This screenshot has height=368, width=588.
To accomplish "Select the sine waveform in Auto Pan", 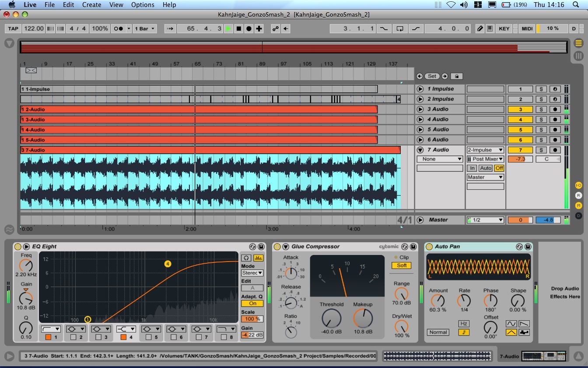I will pyautogui.click(x=511, y=324).
